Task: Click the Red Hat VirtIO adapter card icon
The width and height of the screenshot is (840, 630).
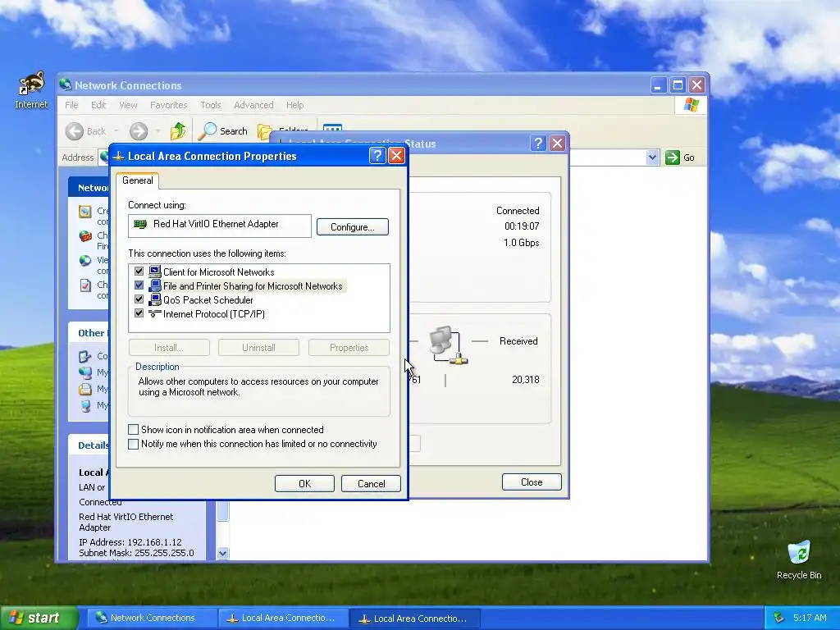Action: point(140,224)
